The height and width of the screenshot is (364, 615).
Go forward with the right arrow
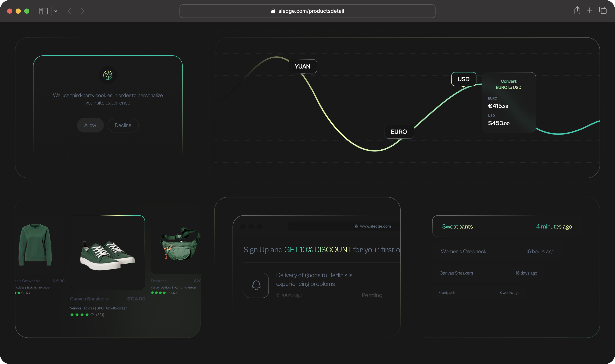click(x=83, y=11)
